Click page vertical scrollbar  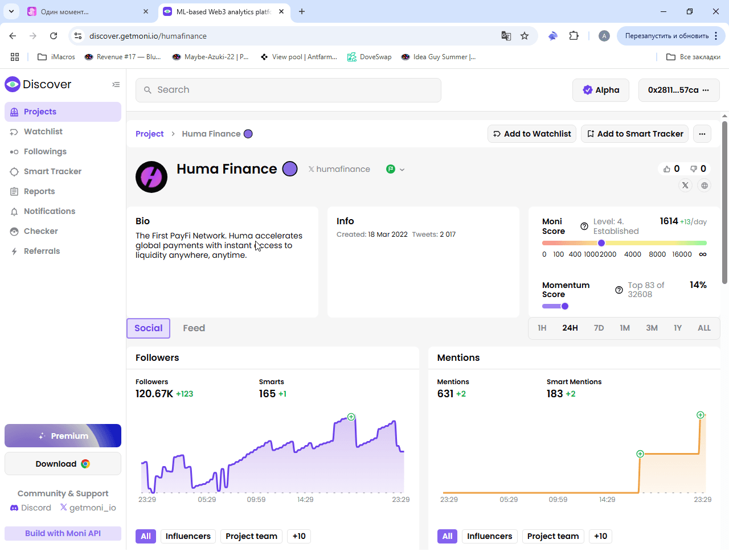click(x=724, y=202)
